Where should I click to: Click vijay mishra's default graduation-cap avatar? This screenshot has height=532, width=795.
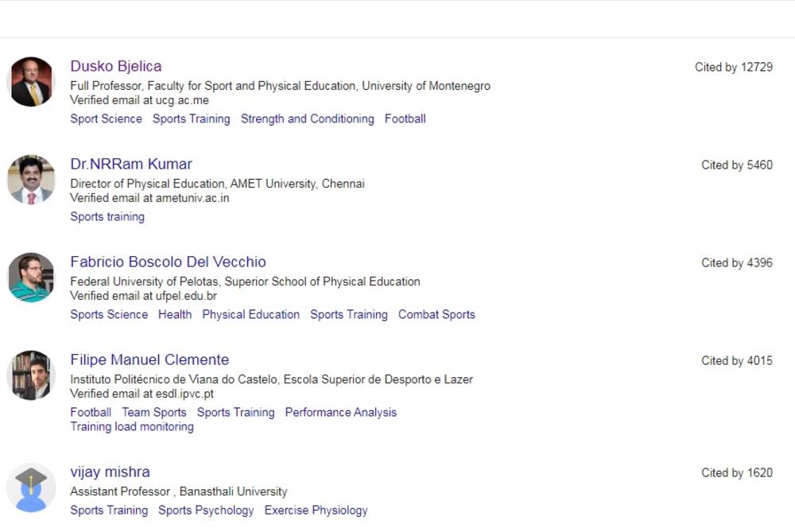(x=31, y=487)
